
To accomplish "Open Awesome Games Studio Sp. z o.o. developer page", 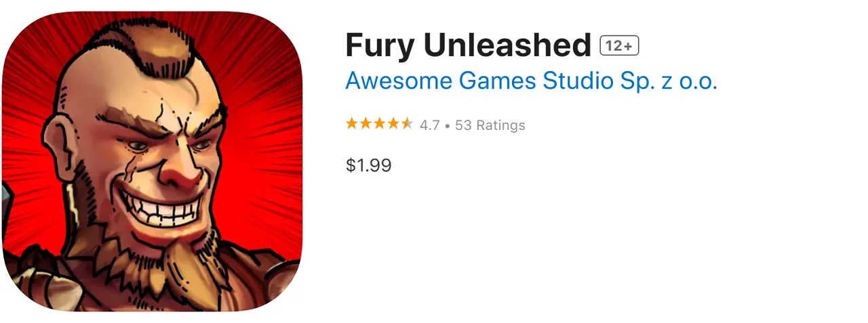I will [x=531, y=81].
